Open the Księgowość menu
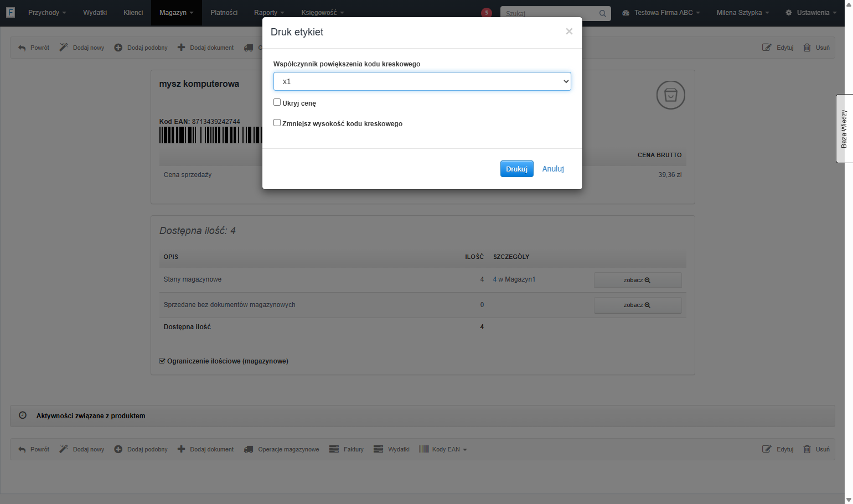The image size is (853, 504). click(323, 13)
